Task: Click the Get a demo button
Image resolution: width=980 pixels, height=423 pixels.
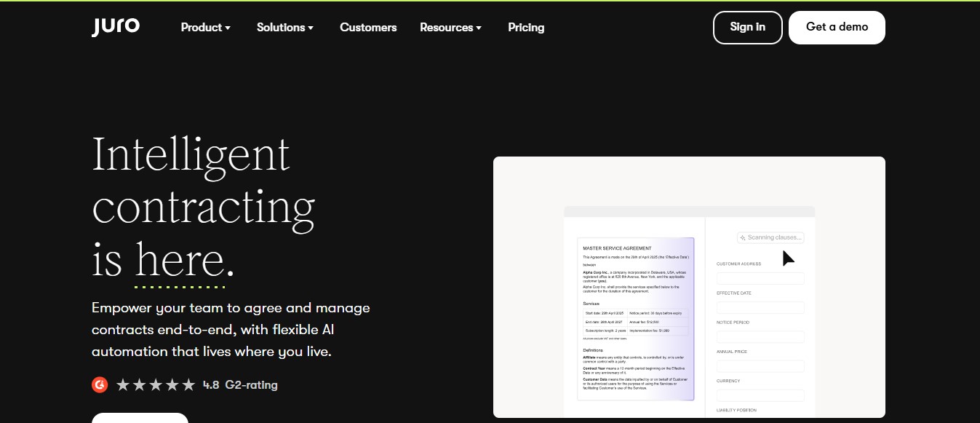Action: (x=837, y=28)
